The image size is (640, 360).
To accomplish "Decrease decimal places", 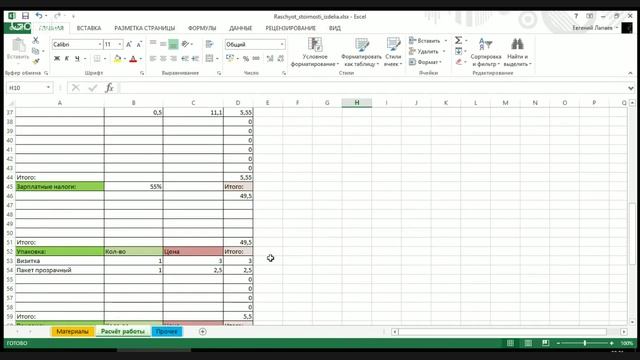I will 280,59.
